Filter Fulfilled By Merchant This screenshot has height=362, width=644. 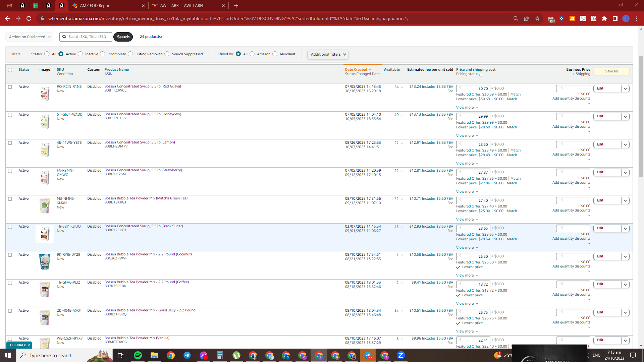click(x=275, y=54)
